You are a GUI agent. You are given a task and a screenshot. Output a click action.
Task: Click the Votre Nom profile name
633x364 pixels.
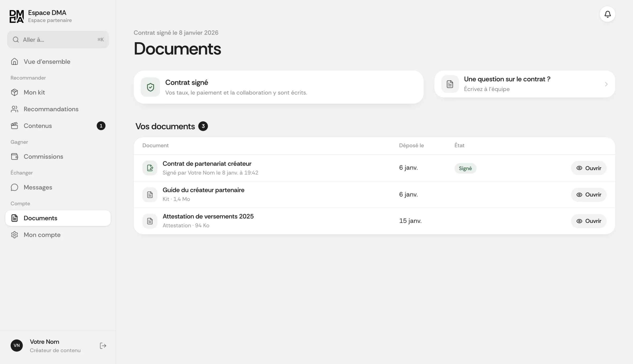44,342
